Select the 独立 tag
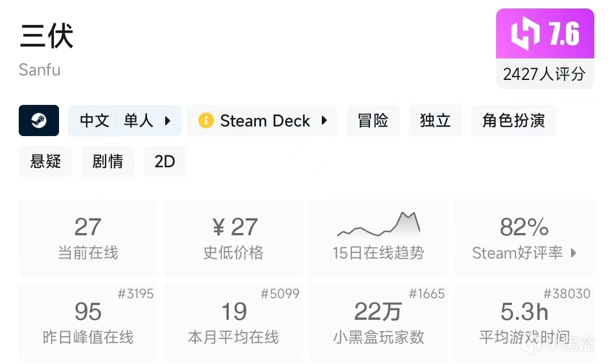The height and width of the screenshot is (364, 613). 435,120
